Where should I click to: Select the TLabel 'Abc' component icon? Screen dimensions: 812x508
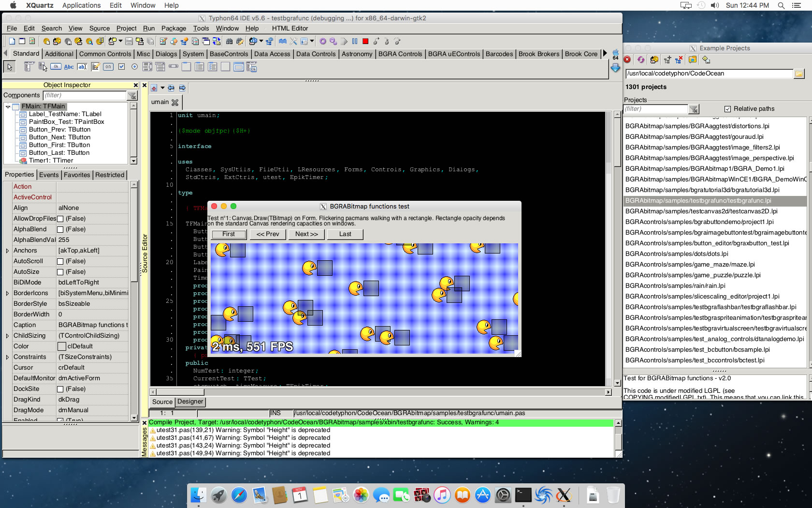(69, 67)
